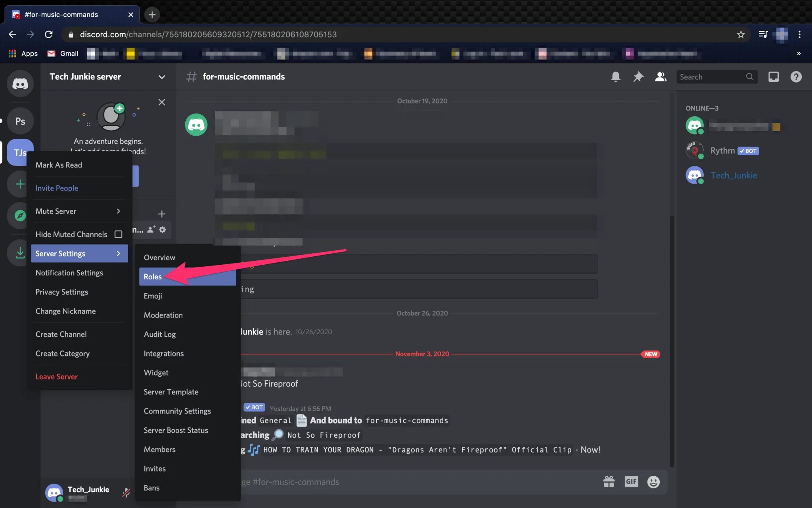Select the TJs server icon
Image resolution: width=812 pixels, height=508 pixels.
coord(20,152)
